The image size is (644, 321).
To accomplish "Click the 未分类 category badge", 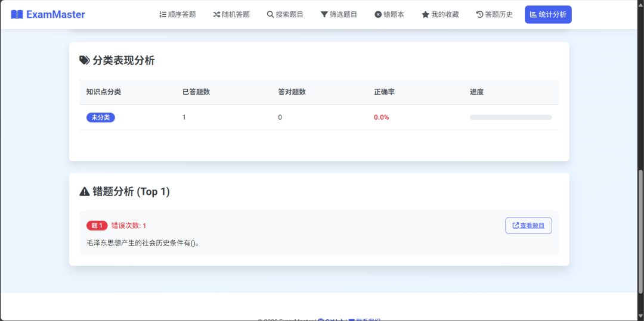I will tap(101, 117).
